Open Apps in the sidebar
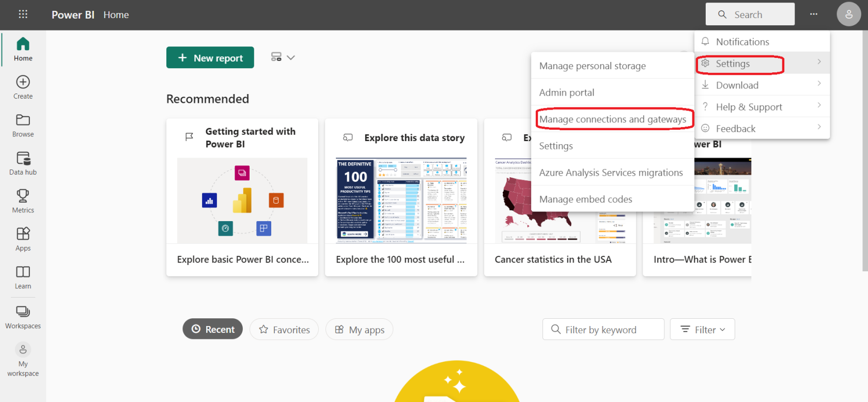The width and height of the screenshot is (868, 402). [x=23, y=239]
